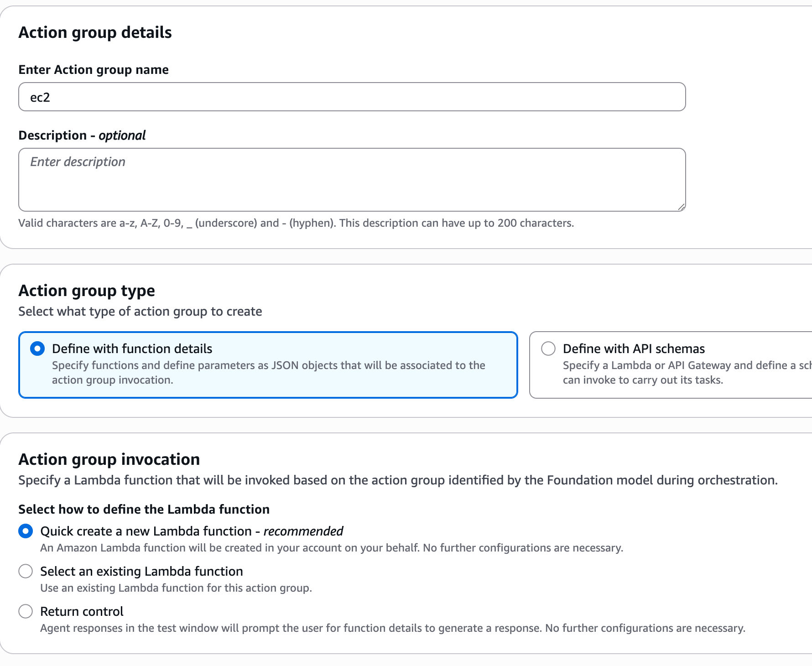Click the "Action group type" section heading
The height and width of the screenshot is (666, 812).
(87, 291)
